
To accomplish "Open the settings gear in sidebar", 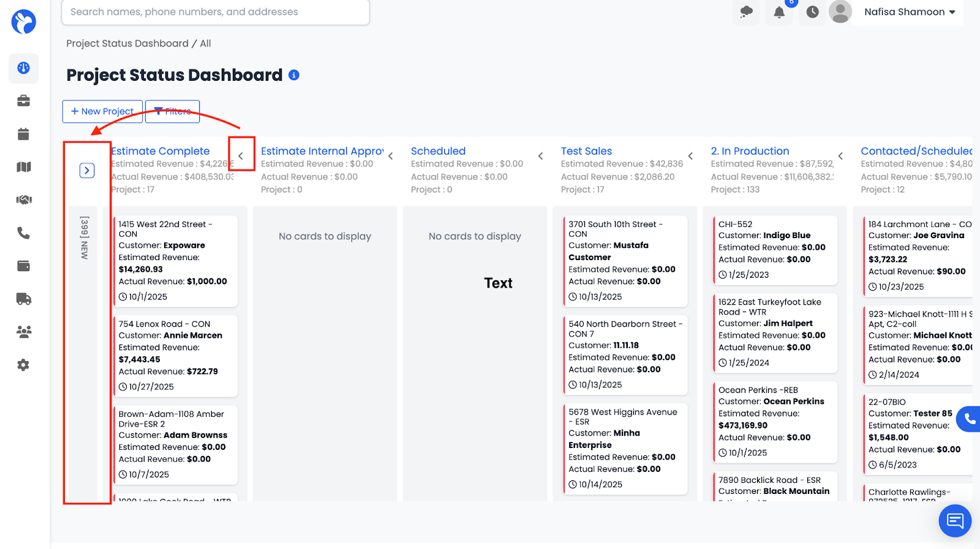I will click(23, 365).
